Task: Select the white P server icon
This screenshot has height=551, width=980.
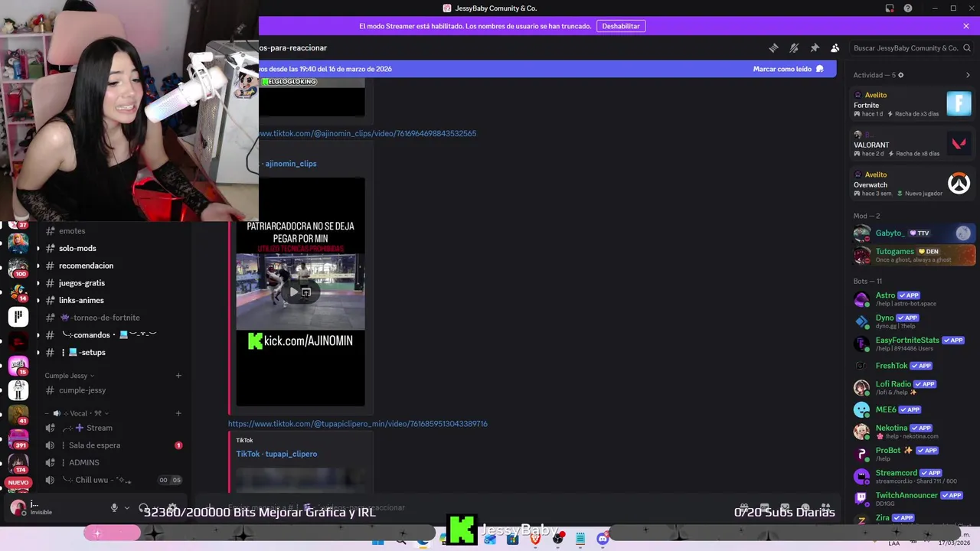Action: pyautogui.click(x=18, y=315)
